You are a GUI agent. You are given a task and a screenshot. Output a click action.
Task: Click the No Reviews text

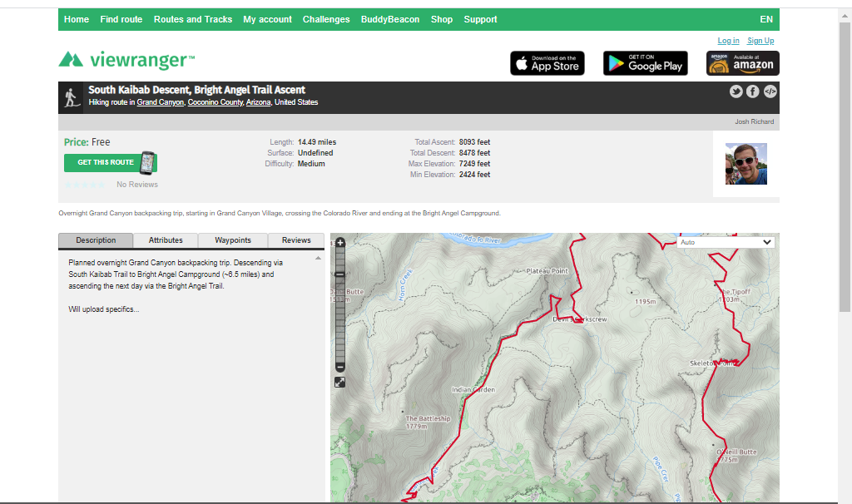[x=137, y=185]
